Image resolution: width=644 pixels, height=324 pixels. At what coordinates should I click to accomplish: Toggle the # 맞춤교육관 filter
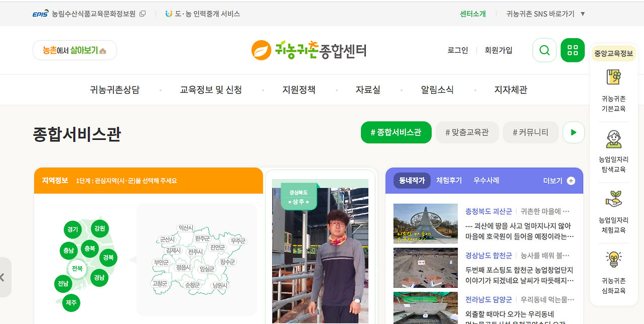tap(467, 132)
